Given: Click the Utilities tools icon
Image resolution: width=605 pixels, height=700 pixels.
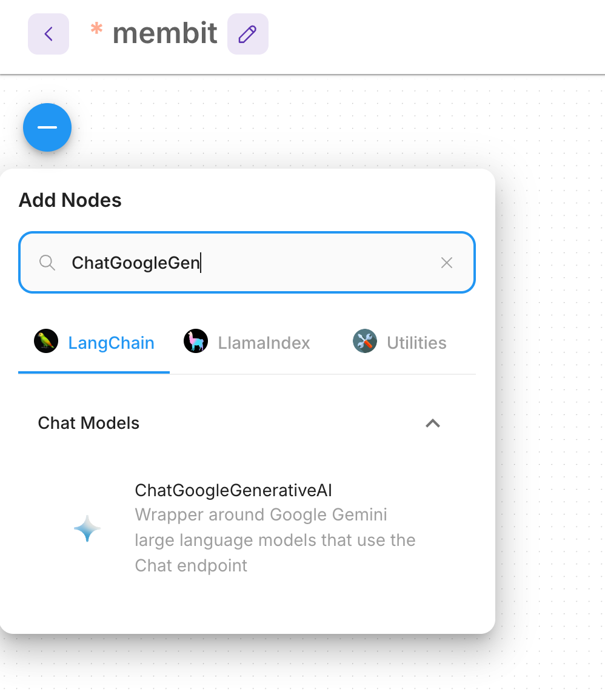Looking at the screenshot, I should (364, 341).
